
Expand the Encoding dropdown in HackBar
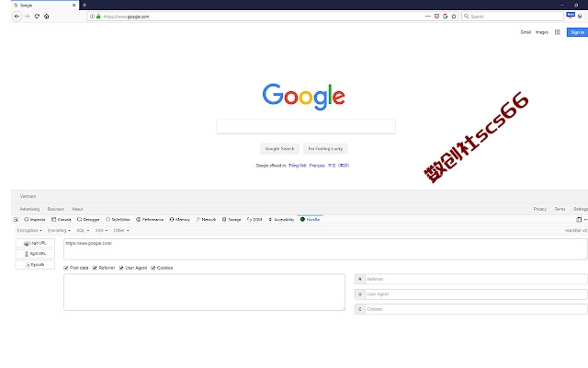pyautogui.click(x=59, y=230)
